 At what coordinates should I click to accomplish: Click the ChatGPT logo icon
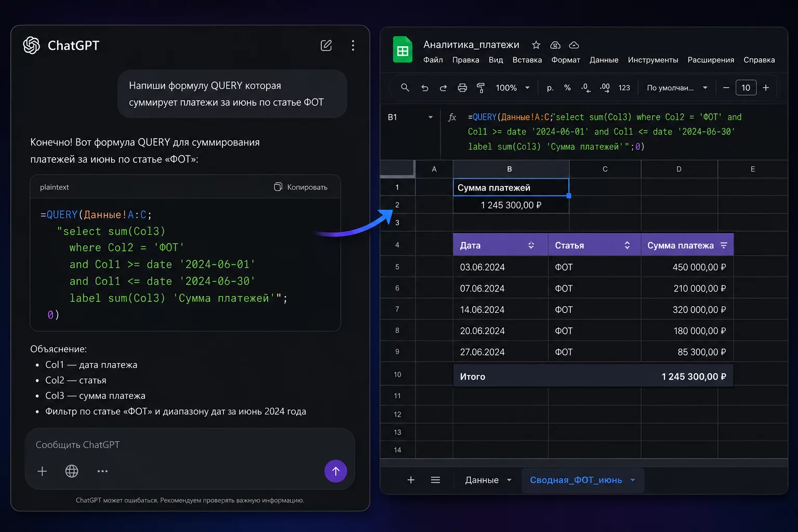[32, 45]
